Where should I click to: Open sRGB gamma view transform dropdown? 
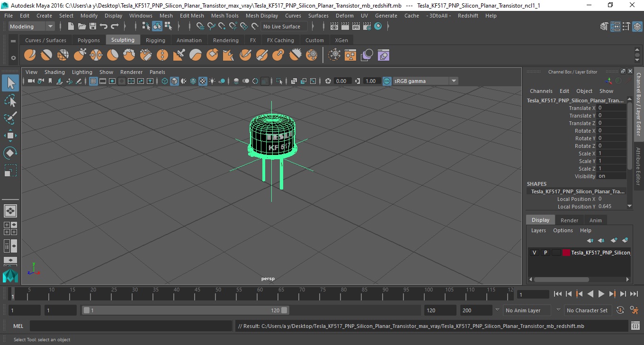coord(425,81)
